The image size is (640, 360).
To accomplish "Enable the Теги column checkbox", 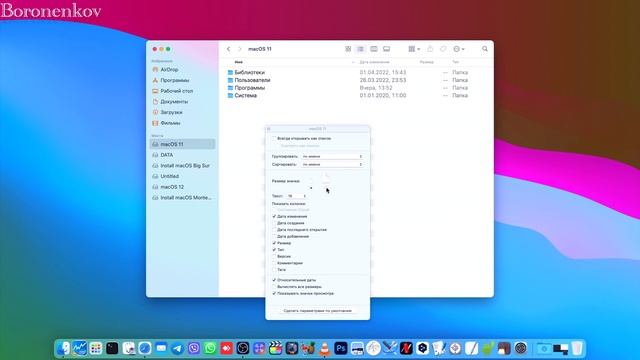I will click(274, 270).
